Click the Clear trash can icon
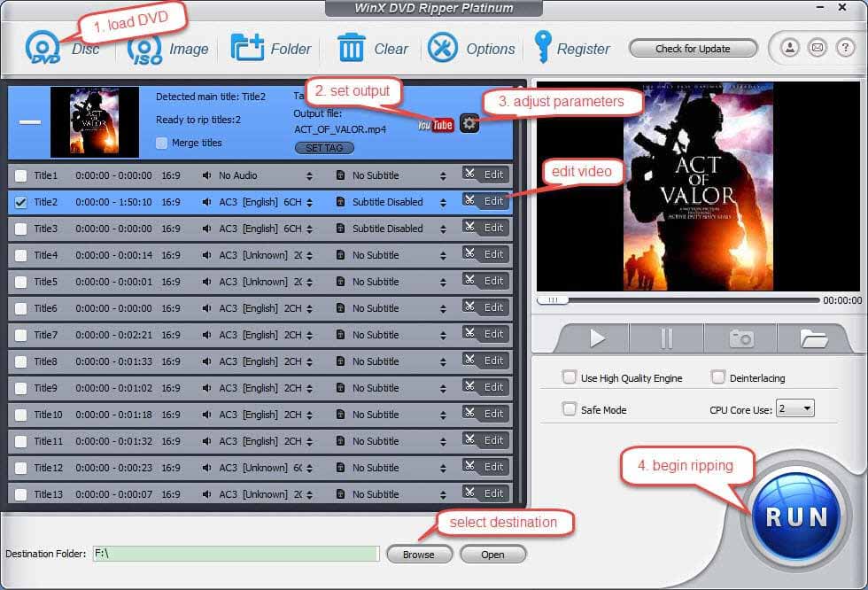This screenshot has width=868, height=590. pos(352,48)
